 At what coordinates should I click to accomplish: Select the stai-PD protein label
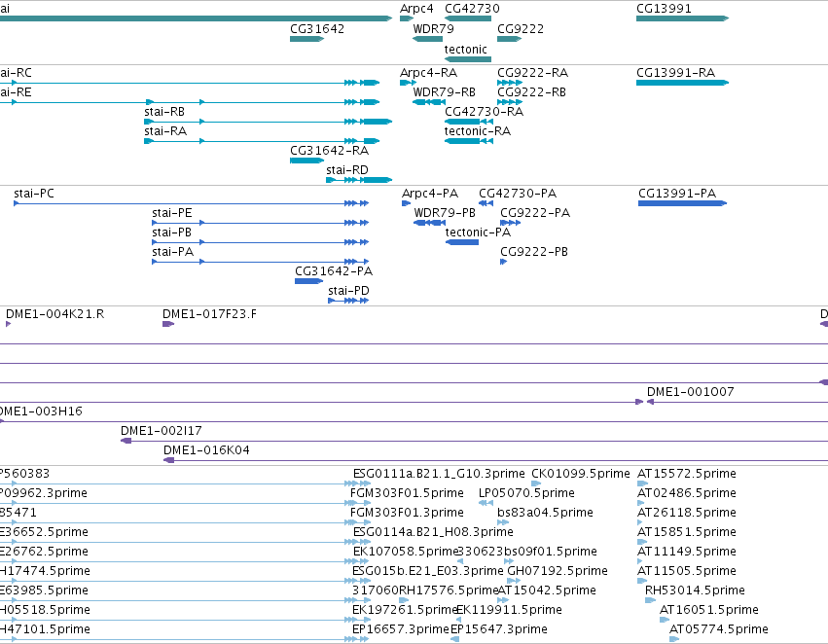point(348,291)
